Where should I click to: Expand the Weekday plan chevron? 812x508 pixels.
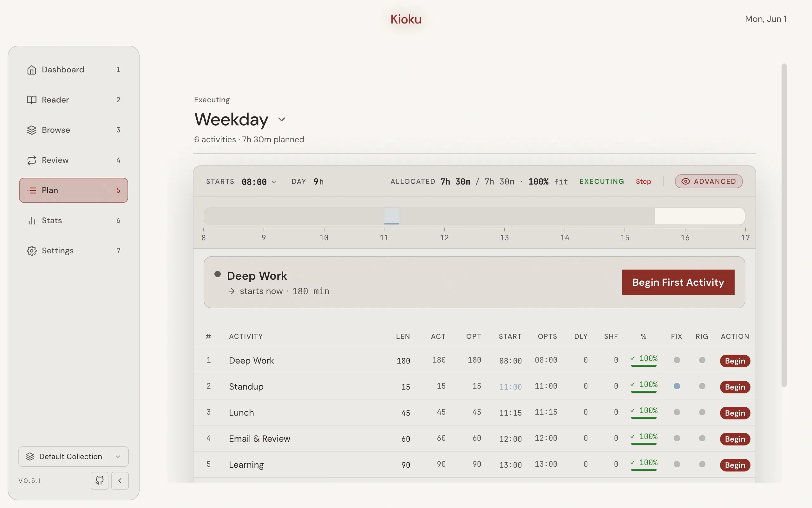[x=282, y=120]
